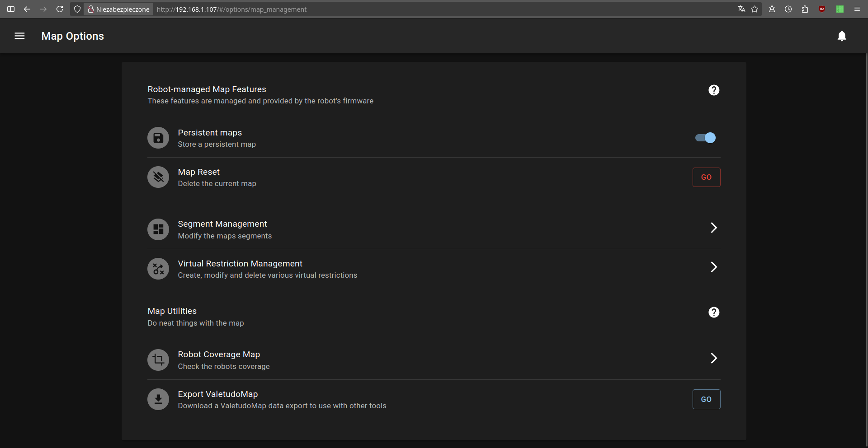The height and width of the screenshot is (448, 868).
Task: Open the notifications bell
Action: point(841,36)
